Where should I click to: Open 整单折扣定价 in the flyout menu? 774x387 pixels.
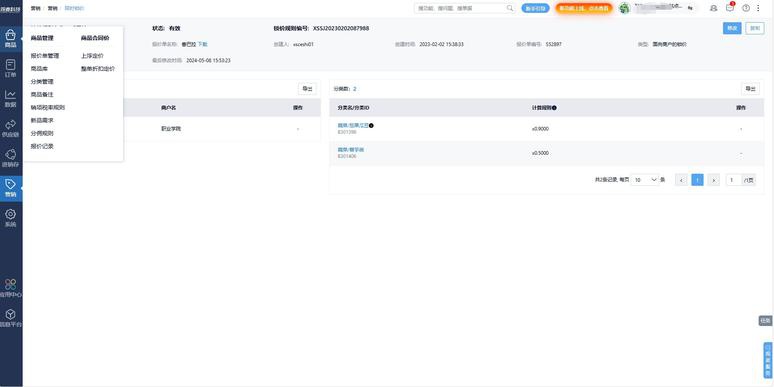click(x=98, y=69)
